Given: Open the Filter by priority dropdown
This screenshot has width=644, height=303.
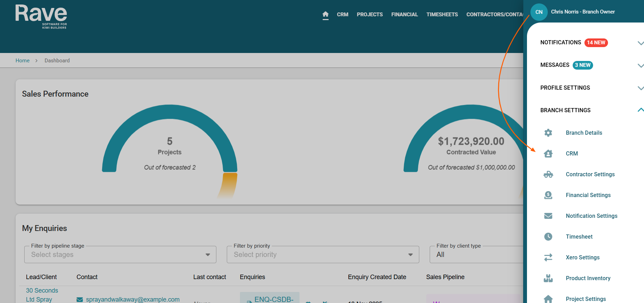Looking at the screenshot, I should point(323,255).
